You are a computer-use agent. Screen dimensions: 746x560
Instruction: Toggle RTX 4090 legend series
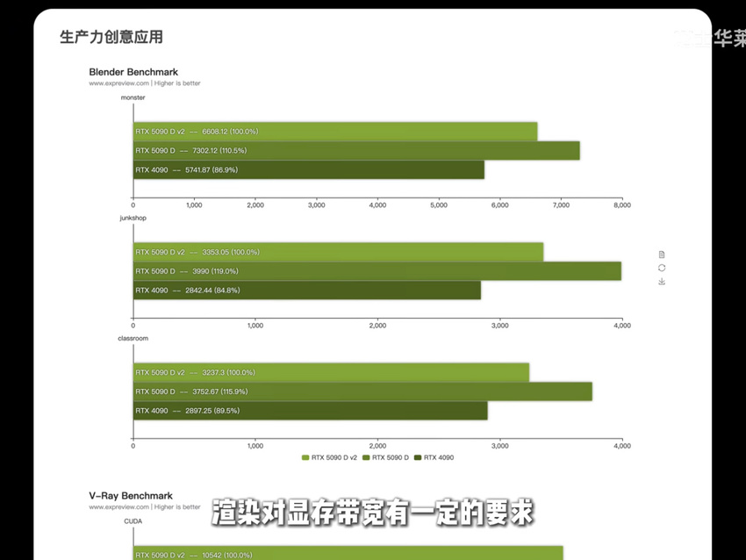438,457
